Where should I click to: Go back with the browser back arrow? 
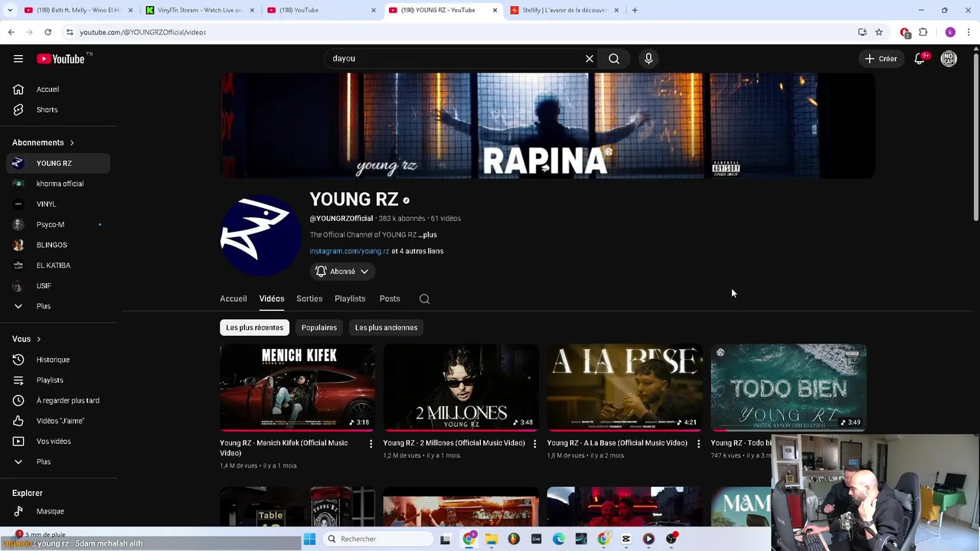[x=11, y=32]
